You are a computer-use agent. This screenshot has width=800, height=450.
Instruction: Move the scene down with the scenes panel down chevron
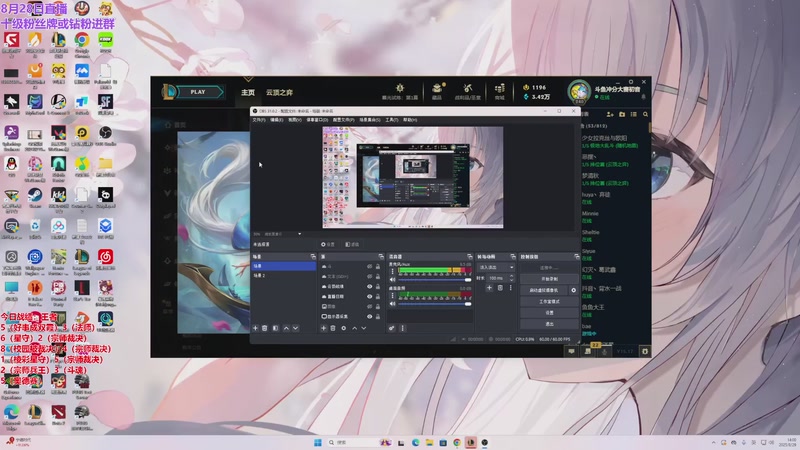(295, 328)
